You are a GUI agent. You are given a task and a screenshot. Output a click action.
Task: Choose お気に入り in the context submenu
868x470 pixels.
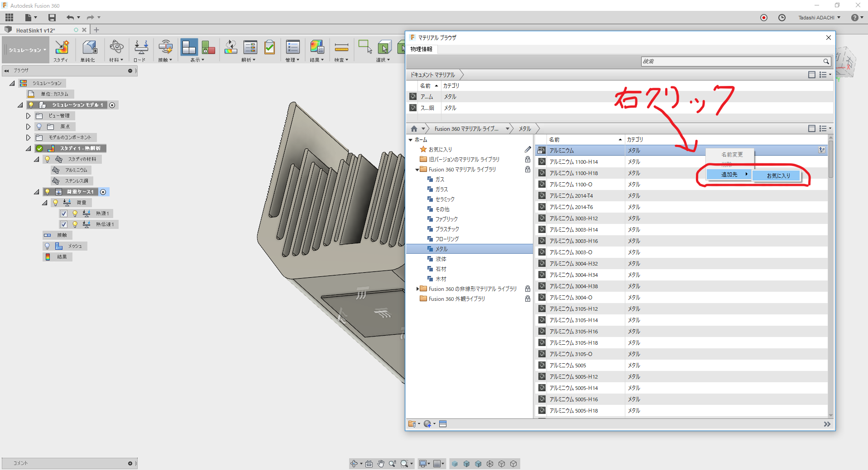pos(777,176)
